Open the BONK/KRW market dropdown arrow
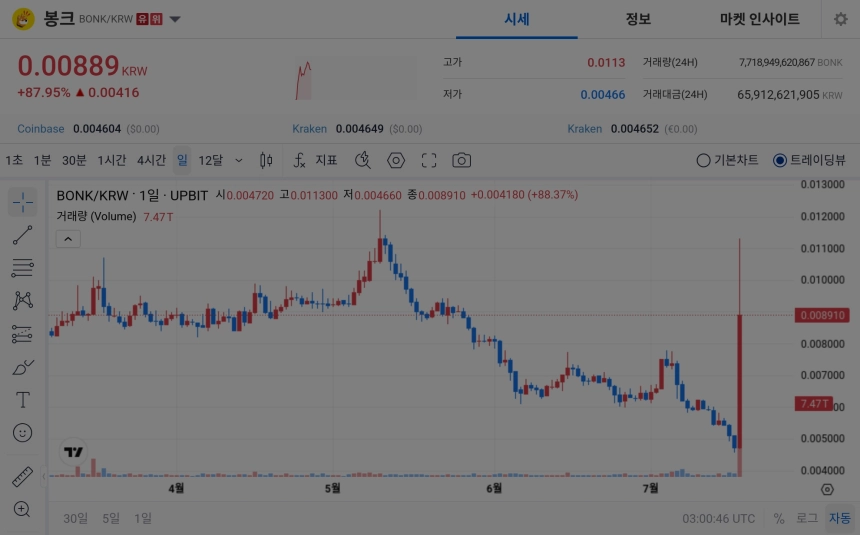Viewport: 860px width, 535px height. pyautogui.click(x=175, y=19)
